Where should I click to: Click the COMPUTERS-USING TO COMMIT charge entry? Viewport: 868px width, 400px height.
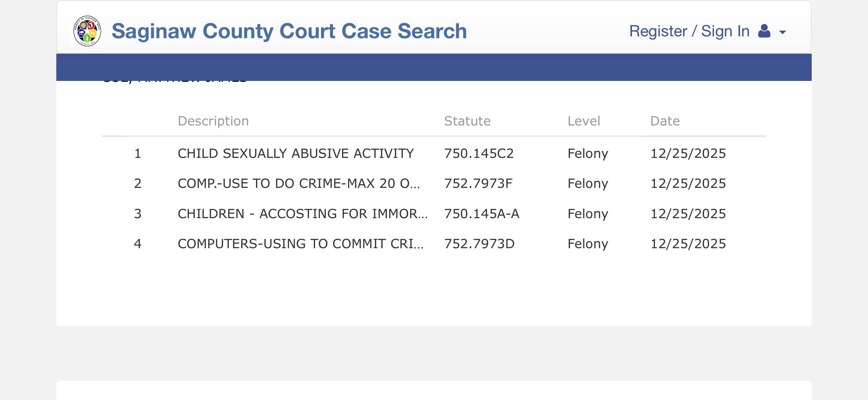pyautogui.click(x=300, y=244)
